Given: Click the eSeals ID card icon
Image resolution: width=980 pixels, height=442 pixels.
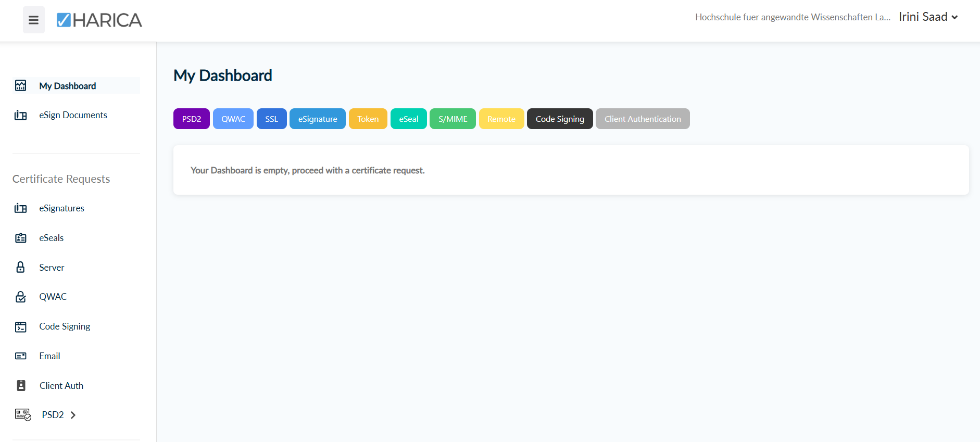Looking at the screenshot, I should [x=21, y=238].
